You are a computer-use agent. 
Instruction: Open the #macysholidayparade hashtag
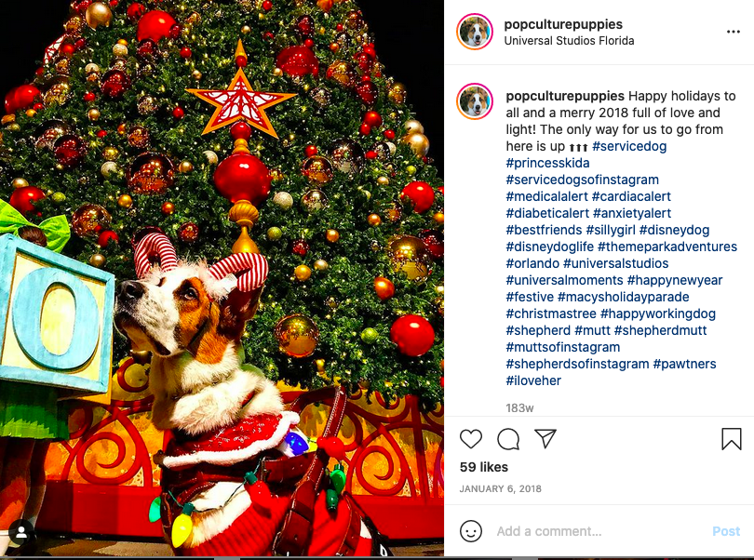click(x=623, y=297)
